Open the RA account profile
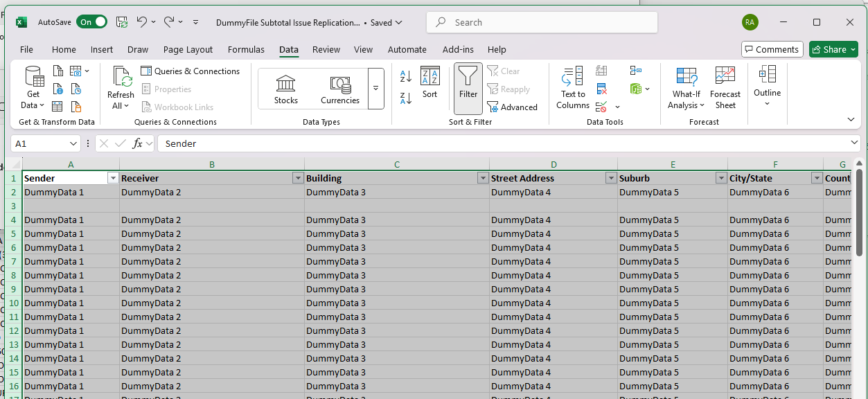Image resolution: width=868 pixels, height=399 pixels. [x=750, y=22]
